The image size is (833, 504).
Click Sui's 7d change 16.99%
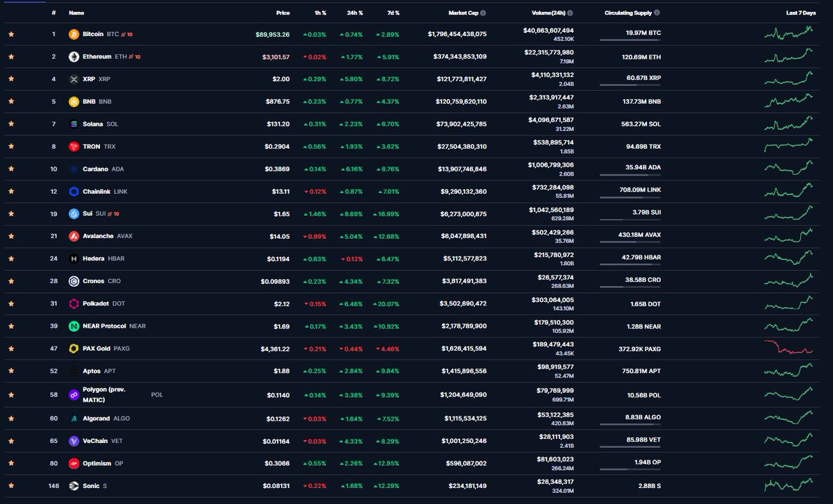pos(386,214)
